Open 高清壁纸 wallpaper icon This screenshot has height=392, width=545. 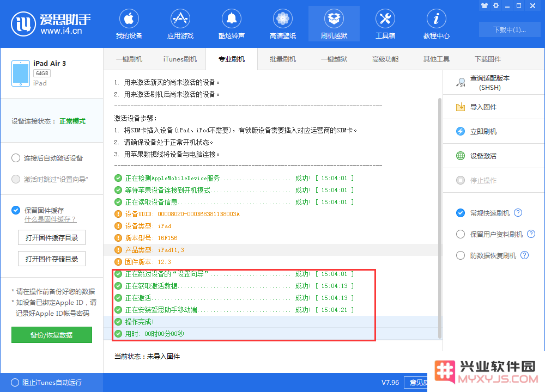pyautogui.click(x=282, y=19)
